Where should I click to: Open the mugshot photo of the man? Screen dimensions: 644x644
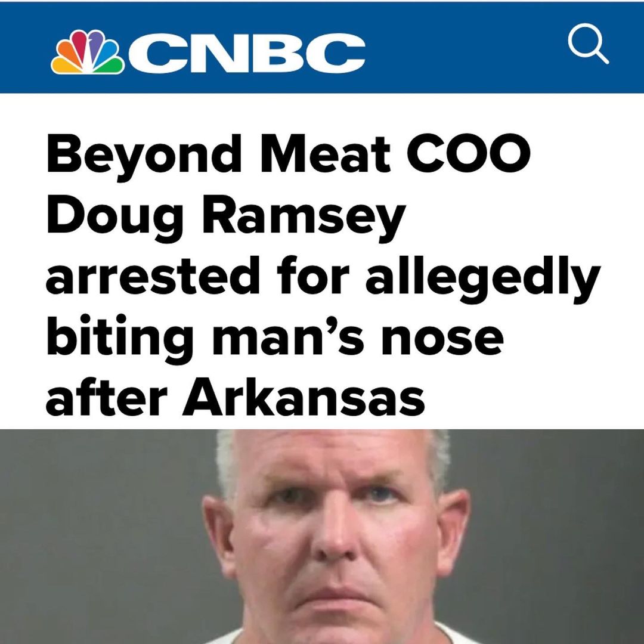[x=322, y=537]
